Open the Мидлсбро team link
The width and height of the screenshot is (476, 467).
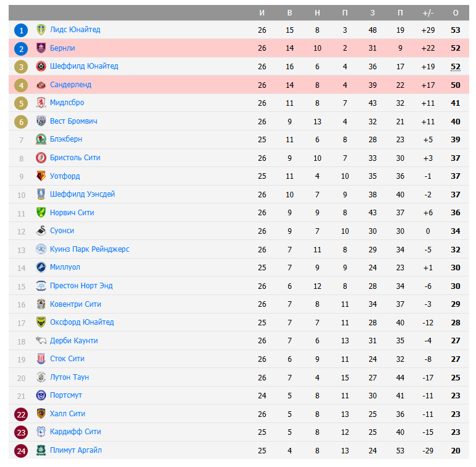pyautogui.click(x=67, y=103)
